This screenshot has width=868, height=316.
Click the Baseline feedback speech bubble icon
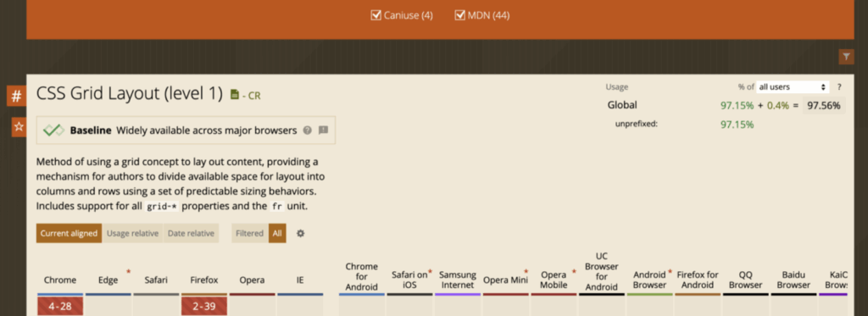pos(323,130)
